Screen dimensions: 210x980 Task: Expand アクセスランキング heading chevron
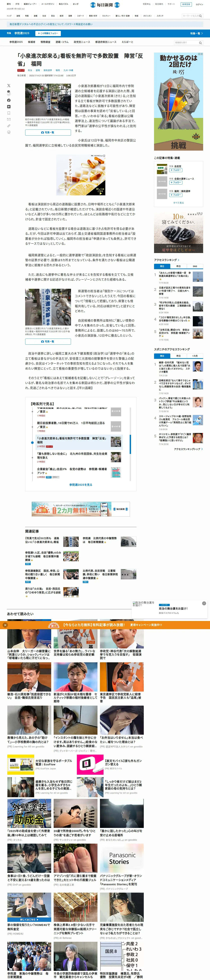179,260
